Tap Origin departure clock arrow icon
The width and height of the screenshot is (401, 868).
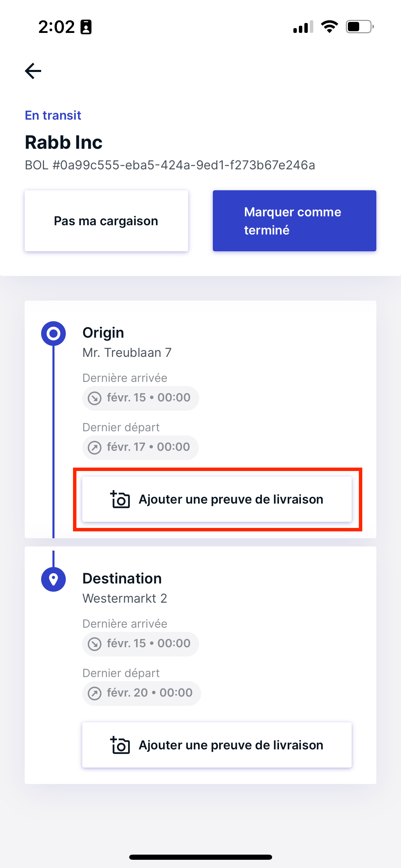[x=95, y=447]
